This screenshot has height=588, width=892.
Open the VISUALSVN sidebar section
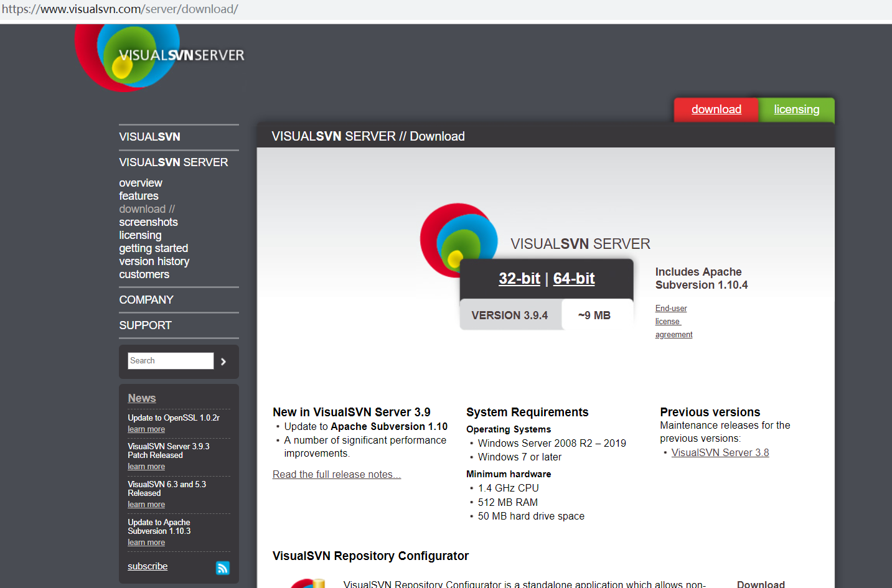[x=150, y=137]
